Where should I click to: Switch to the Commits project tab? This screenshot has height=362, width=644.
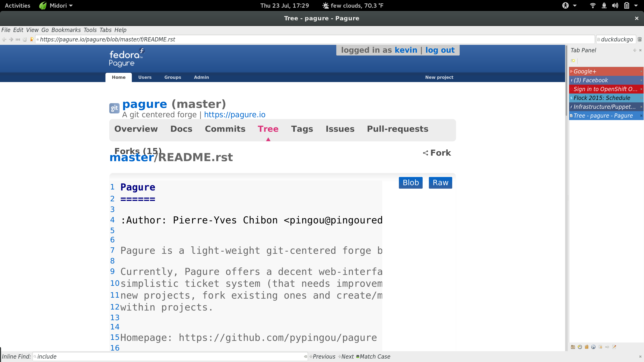click(x=225, y=129)
